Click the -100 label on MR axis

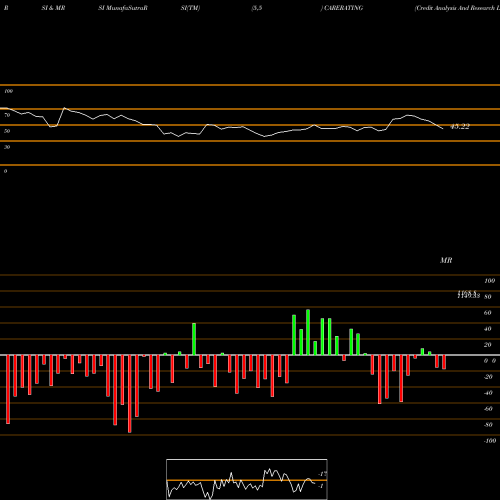tap(489, 441)
